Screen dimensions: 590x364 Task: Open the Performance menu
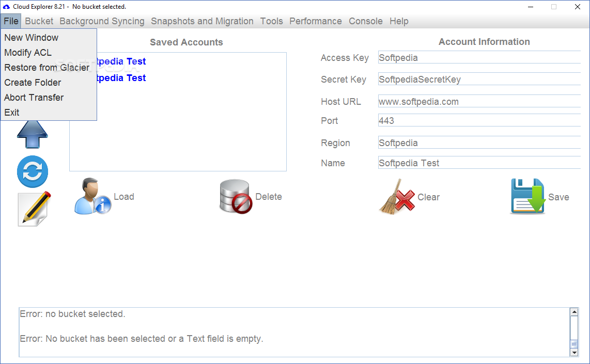[315, 21]
